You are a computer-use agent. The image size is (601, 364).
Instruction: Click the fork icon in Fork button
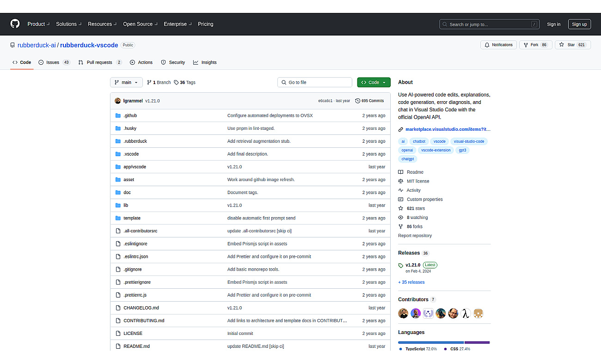click(x=526, y=45)
